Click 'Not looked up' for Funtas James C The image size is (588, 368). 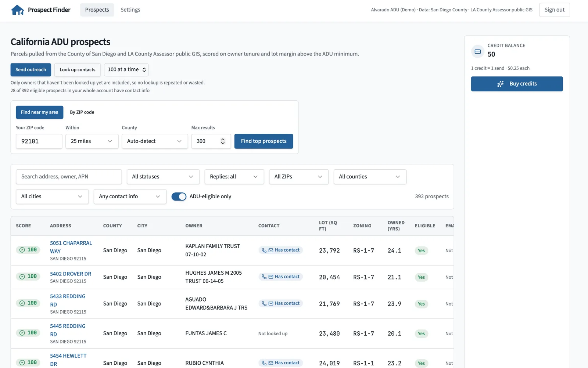coord(273,333)
